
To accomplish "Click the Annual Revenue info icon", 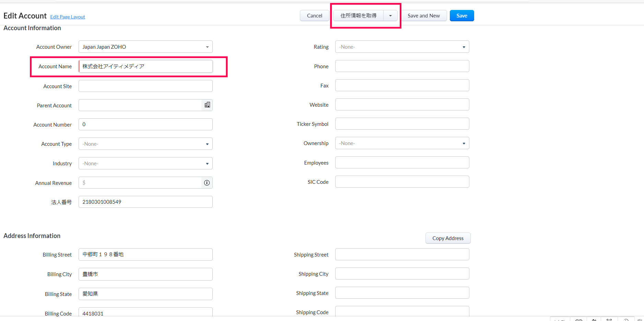I will (x=207, y=183).
